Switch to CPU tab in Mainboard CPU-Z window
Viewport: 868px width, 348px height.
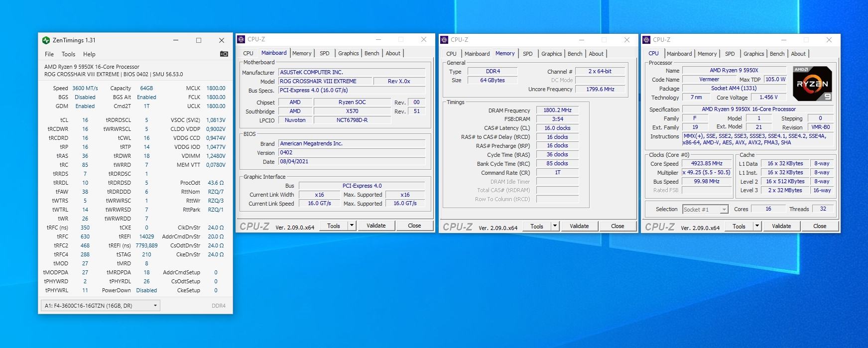click(248, 53)
